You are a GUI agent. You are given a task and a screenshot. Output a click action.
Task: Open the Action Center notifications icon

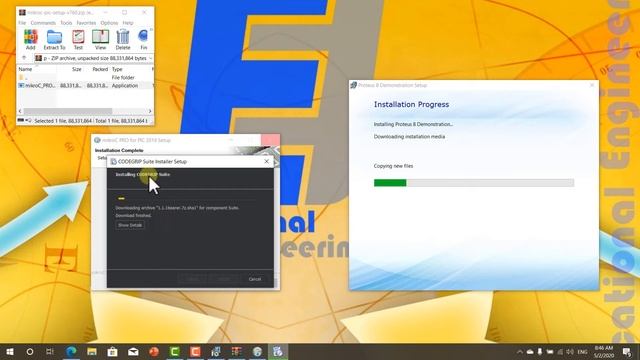coord(627,352)
